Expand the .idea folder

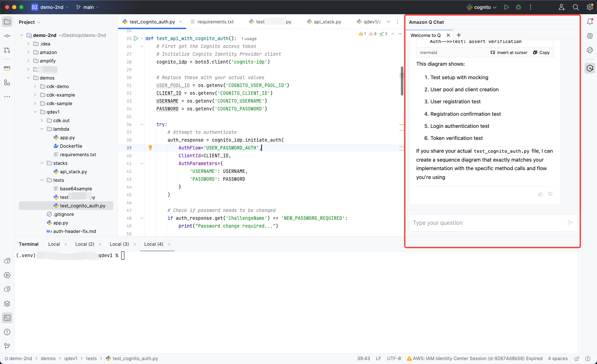click(28, 44)
